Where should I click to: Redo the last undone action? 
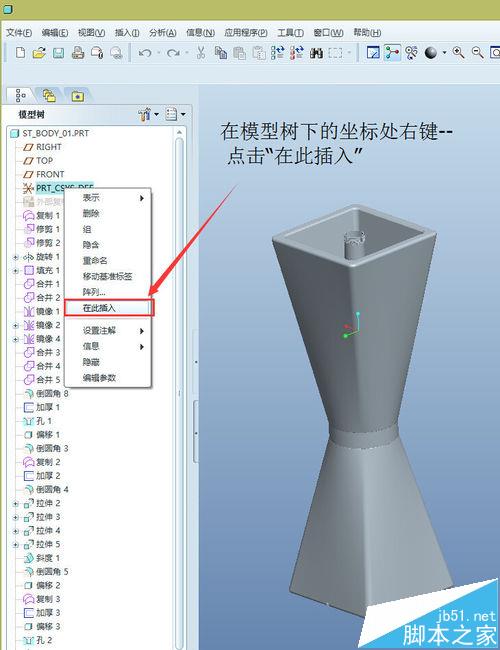tap(173, 53)
